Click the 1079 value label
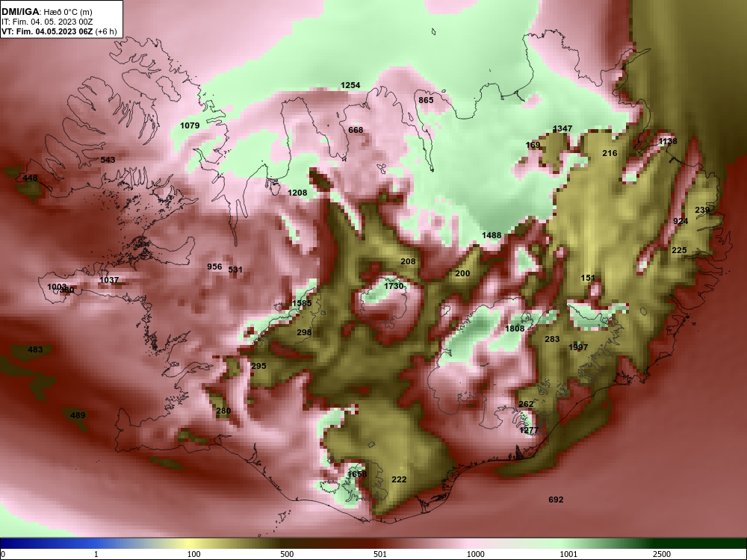The height and width of the screenshot is (560, 747). click(x=190, y=125)
